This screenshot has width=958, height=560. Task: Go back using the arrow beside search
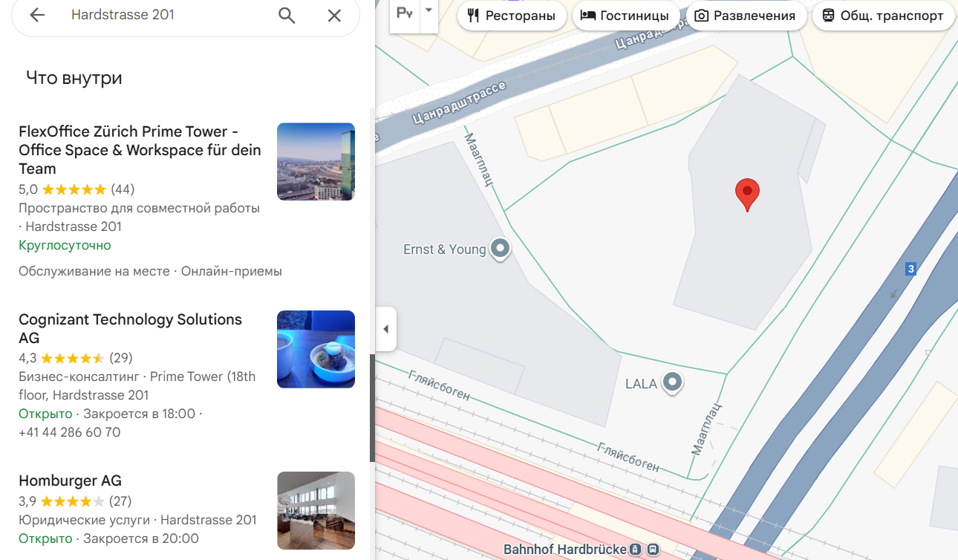pyautogui.click(x=37, y=15)
